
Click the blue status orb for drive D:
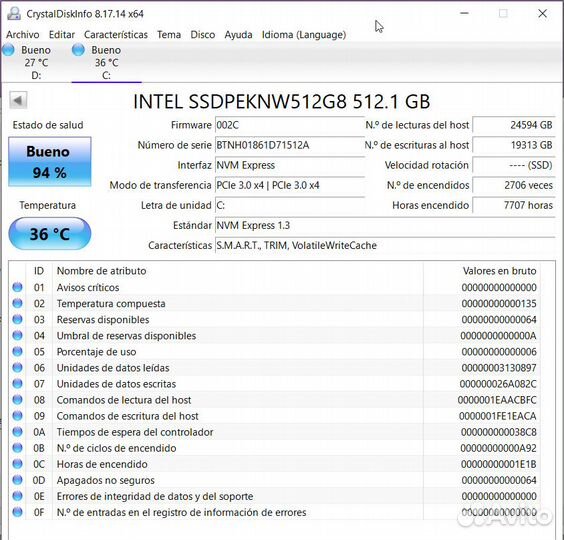[8, 50]
